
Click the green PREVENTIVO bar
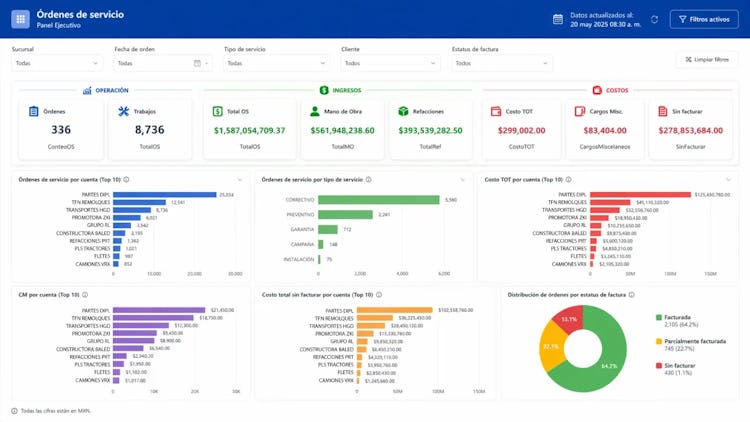(345, 214)
